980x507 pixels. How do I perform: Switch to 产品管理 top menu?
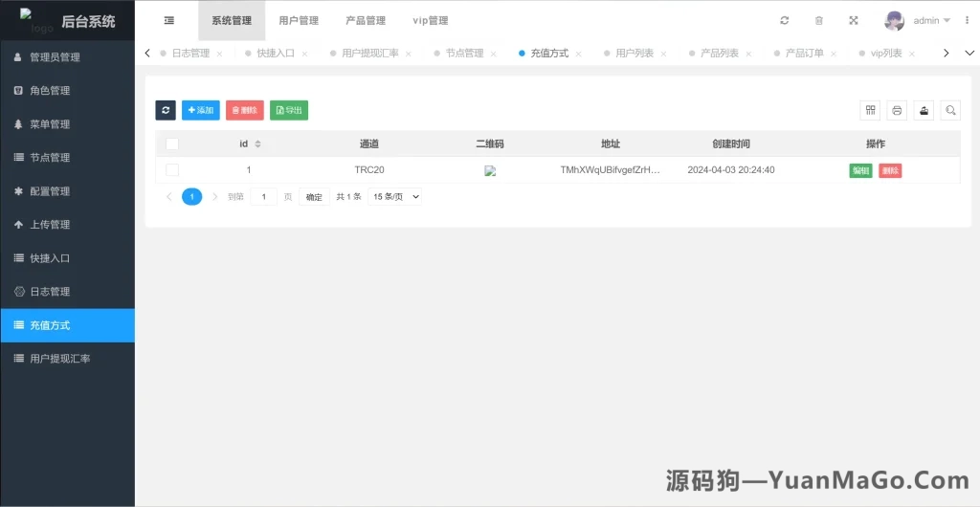366,21
